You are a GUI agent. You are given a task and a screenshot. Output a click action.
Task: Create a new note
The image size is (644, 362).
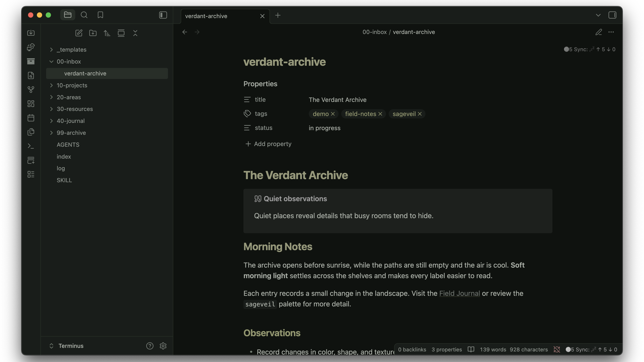[x=79, y=33]
